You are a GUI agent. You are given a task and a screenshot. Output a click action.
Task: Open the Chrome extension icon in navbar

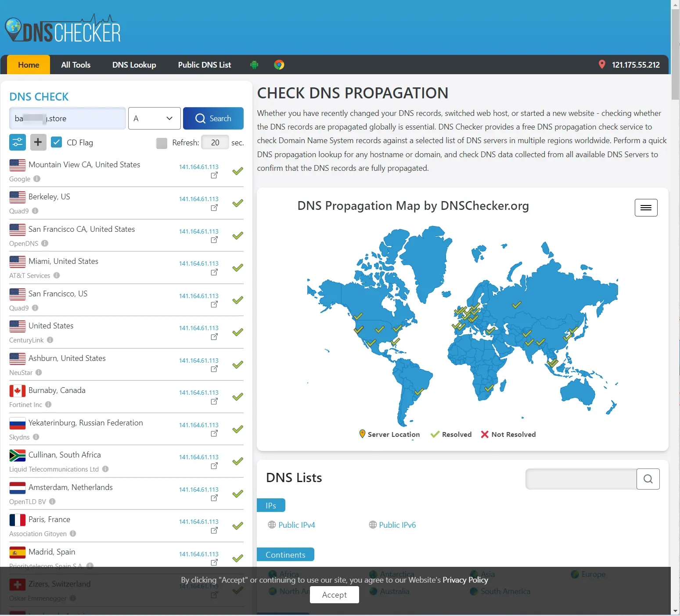coord(279,65)
